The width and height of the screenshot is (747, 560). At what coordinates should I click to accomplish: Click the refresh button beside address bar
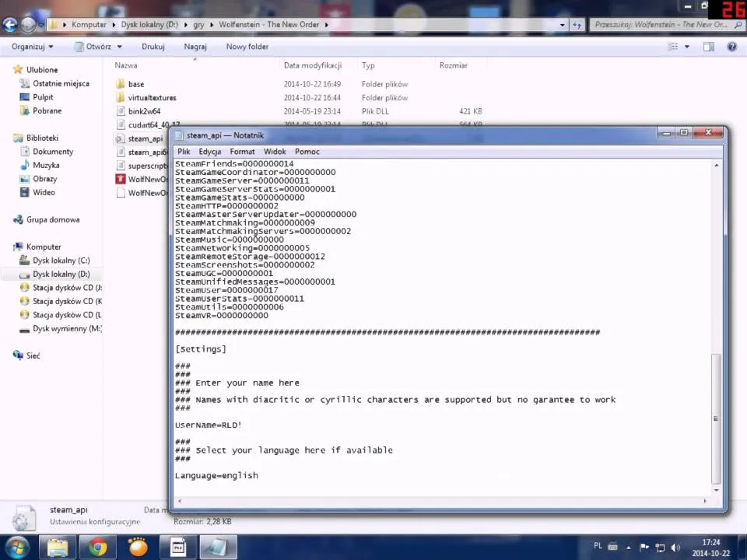pyautogui.click(x=577, y=25)
